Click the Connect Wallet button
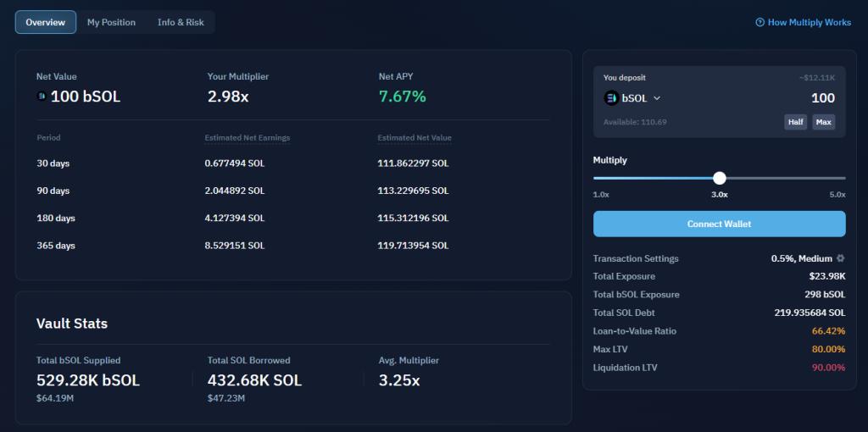The height and width of the screenshot is (432, 868). [x=719, y=224]
